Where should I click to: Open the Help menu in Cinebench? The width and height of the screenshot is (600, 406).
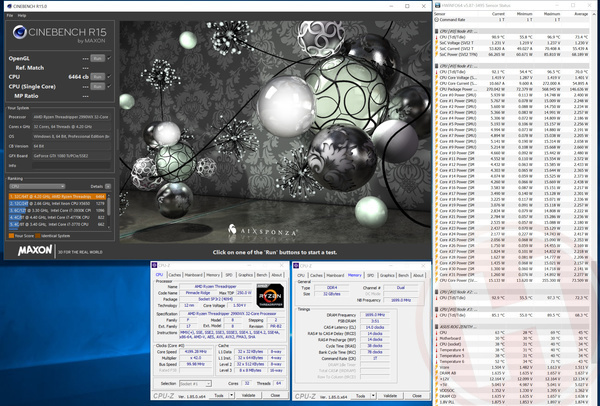[22, 15]
